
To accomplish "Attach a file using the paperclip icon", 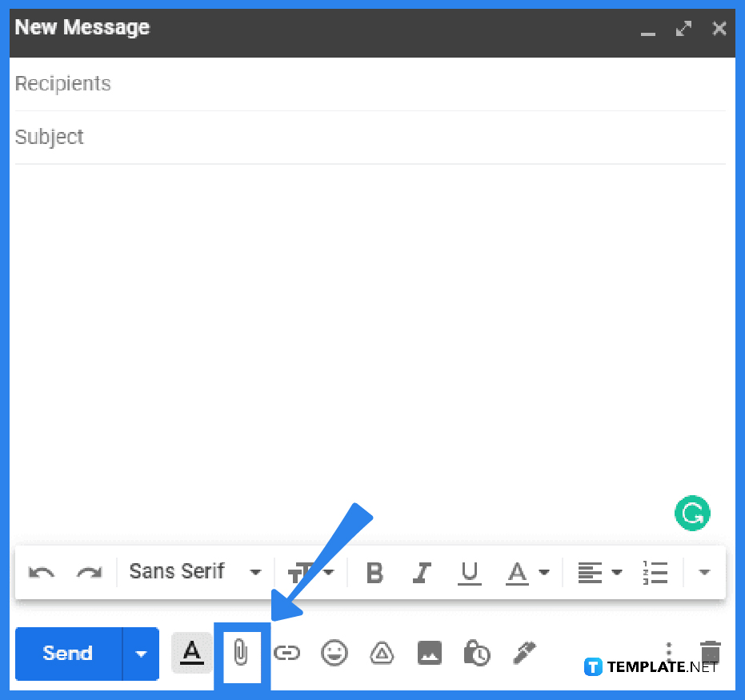I will pos(241,654).
